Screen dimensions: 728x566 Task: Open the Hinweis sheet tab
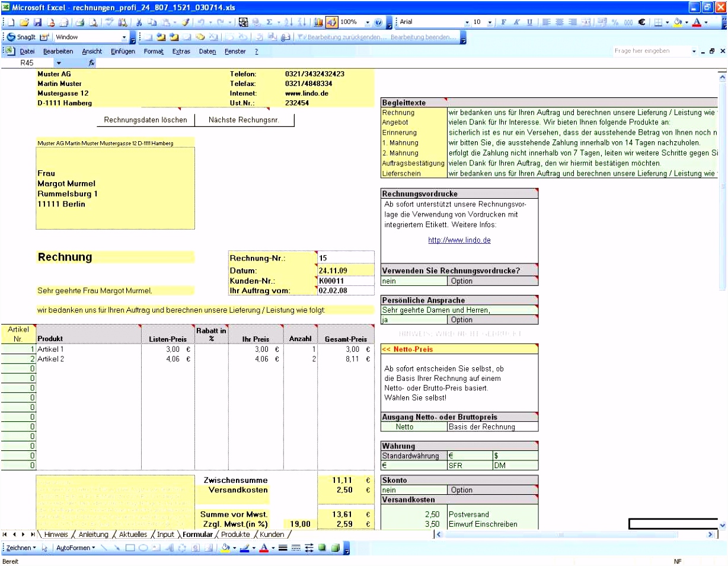[56, 535]
